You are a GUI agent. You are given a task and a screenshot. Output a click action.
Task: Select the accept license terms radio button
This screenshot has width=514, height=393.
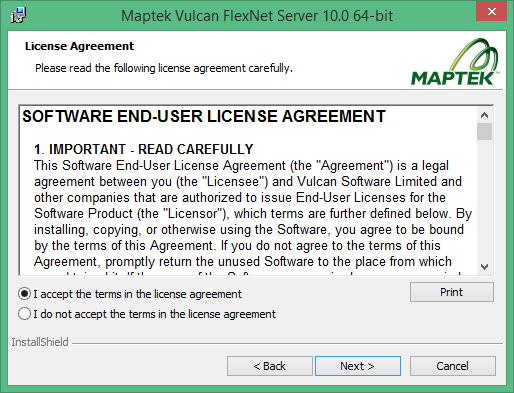click(24, 294)
